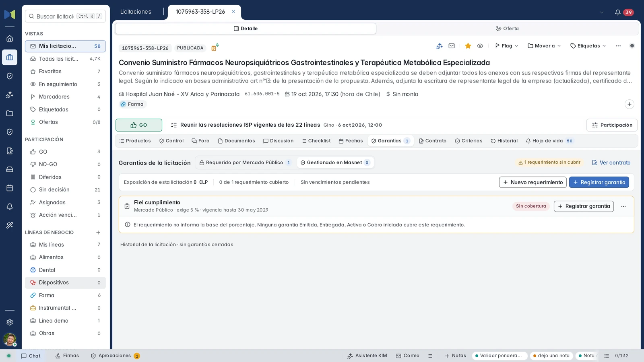
Task: Open the Ver contrato link
Action: [x=611, y=162]
